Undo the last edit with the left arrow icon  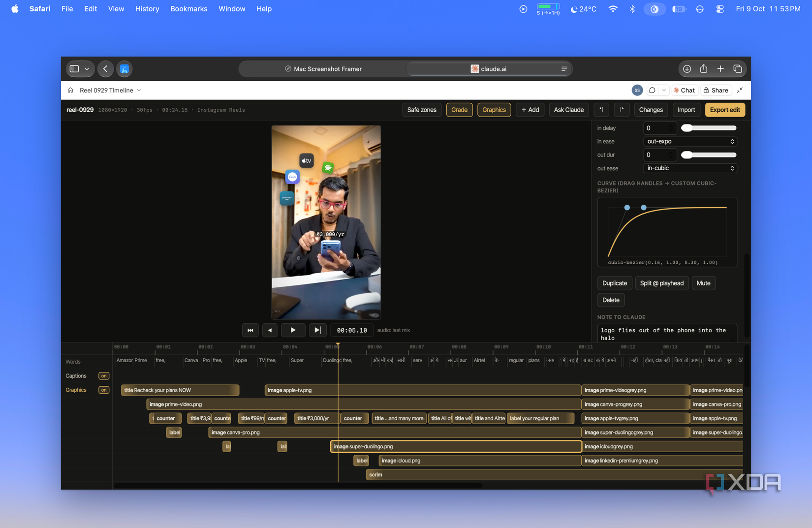tap(601, 110)
